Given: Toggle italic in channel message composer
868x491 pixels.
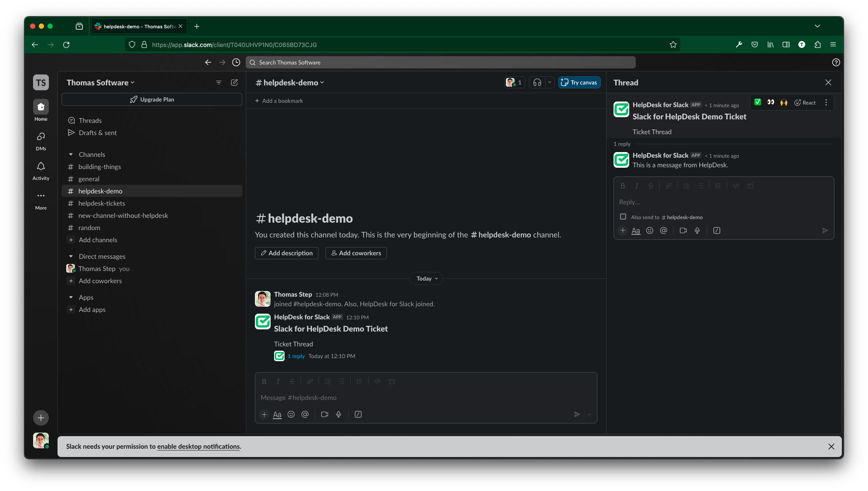Looking at the screenshot, I should 278,381.
